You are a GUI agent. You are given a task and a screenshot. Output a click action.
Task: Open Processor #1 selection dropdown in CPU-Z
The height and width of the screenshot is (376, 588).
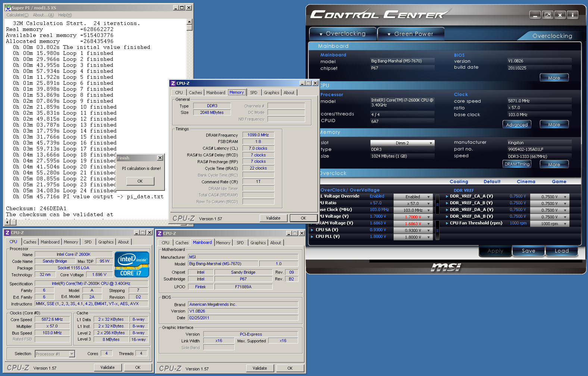coord(55,354)
